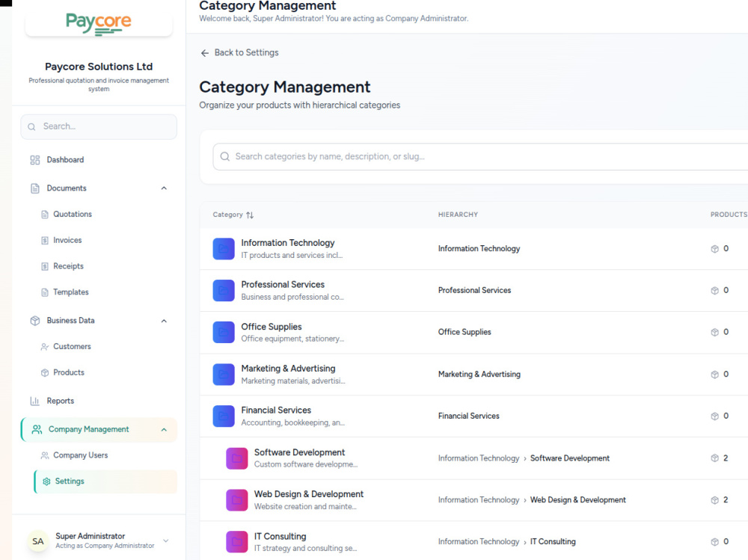Click the Documents file icon
Viewport: 748px width, 560px height.
[35, 188]
